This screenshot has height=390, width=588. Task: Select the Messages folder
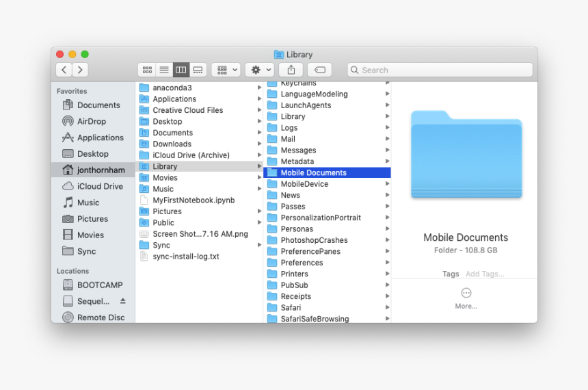click(x=327, y=150)
